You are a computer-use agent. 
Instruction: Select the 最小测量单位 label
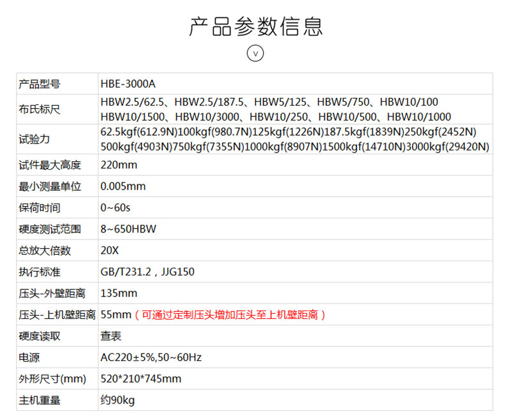click(x=50, y=186)
